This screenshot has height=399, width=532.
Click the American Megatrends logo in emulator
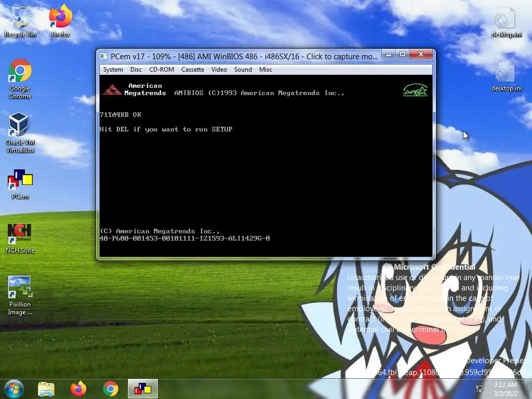pos(112,90)
